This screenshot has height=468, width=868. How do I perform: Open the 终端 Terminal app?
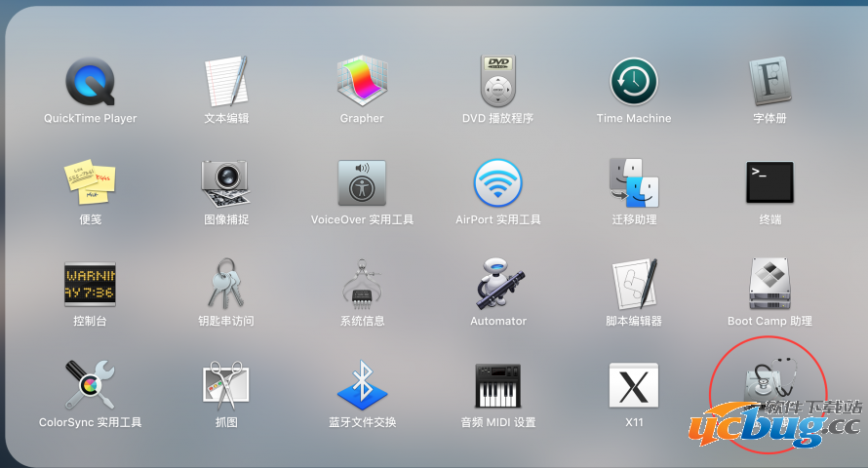pyautogui.click(x=770, y=182)
